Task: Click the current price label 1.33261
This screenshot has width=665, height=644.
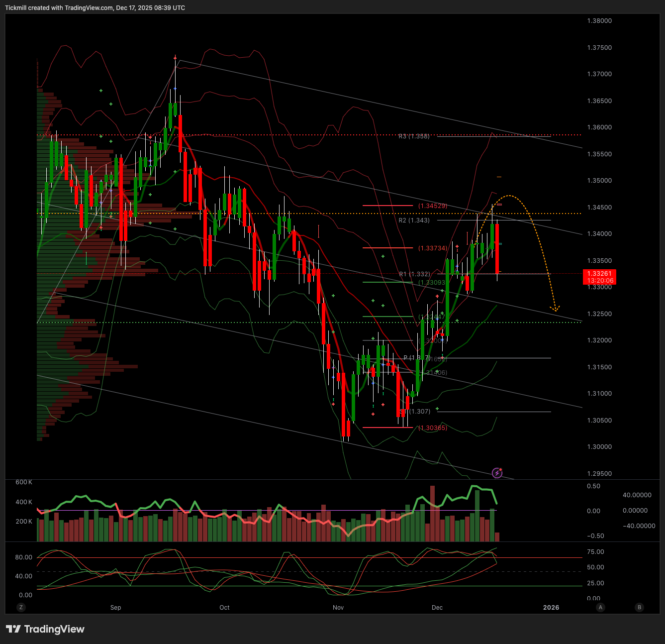Action: (x=599, y=274)
